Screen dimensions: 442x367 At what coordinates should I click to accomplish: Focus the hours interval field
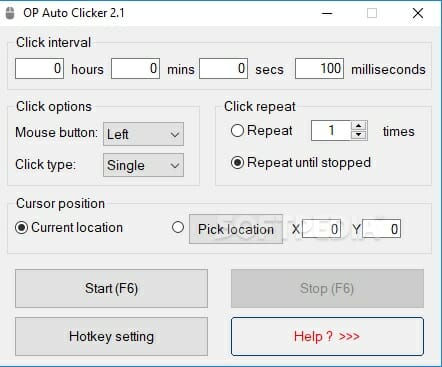coord(39,69)
